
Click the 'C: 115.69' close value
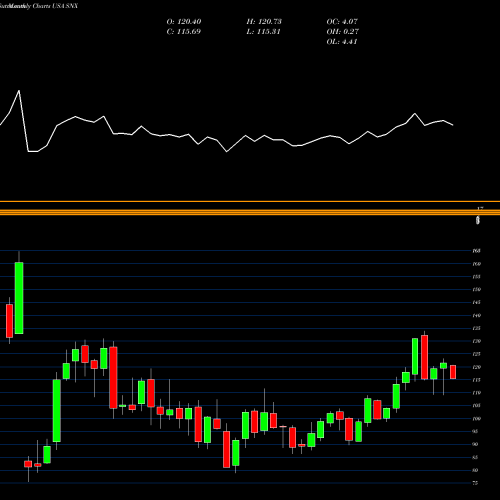pos(183,32)
